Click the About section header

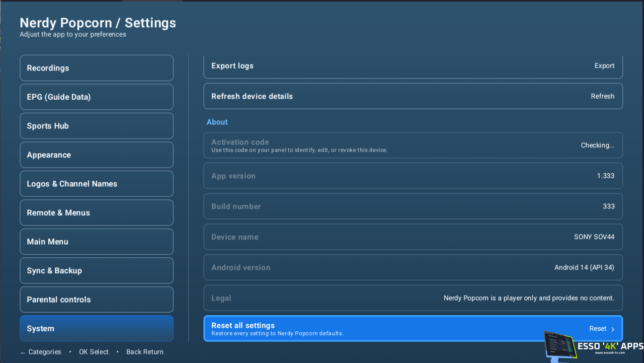[217, 122]
